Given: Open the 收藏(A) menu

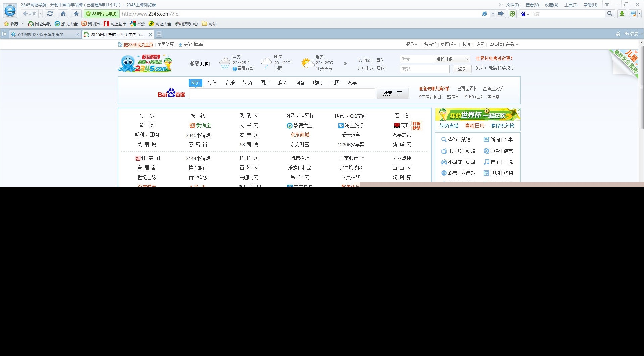Looking at the screenshot, I should [551, 5].
